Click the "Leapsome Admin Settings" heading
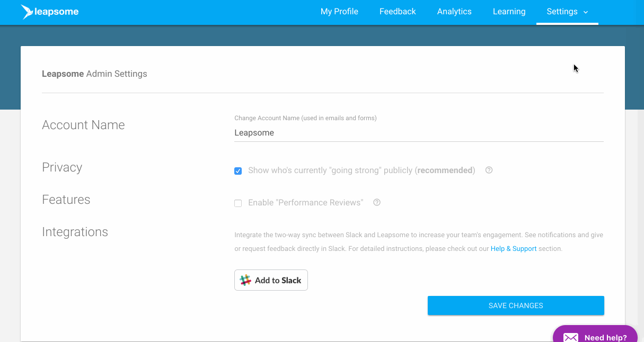The height and width of the screenshot is (342, 644). coord(94,74)
